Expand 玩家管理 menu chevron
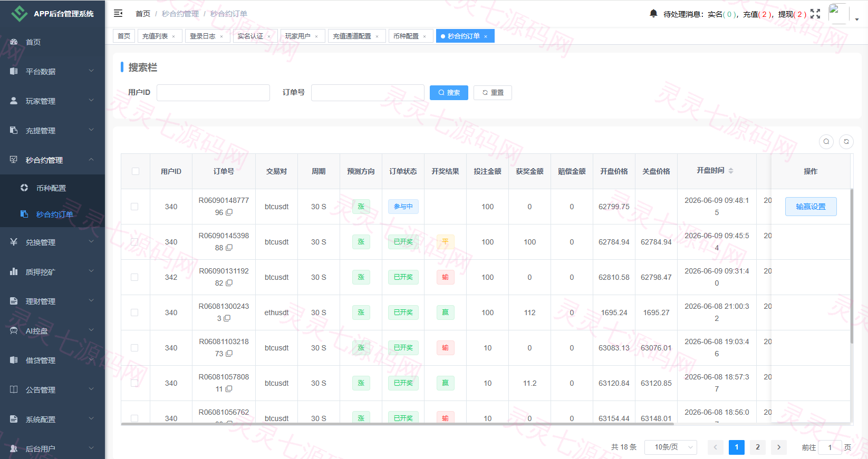The height and width of the screenshot is (459, 868). tap(91, 100)
